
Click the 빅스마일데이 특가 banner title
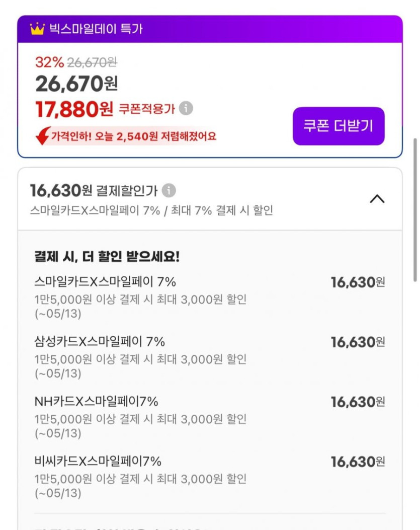96,29
